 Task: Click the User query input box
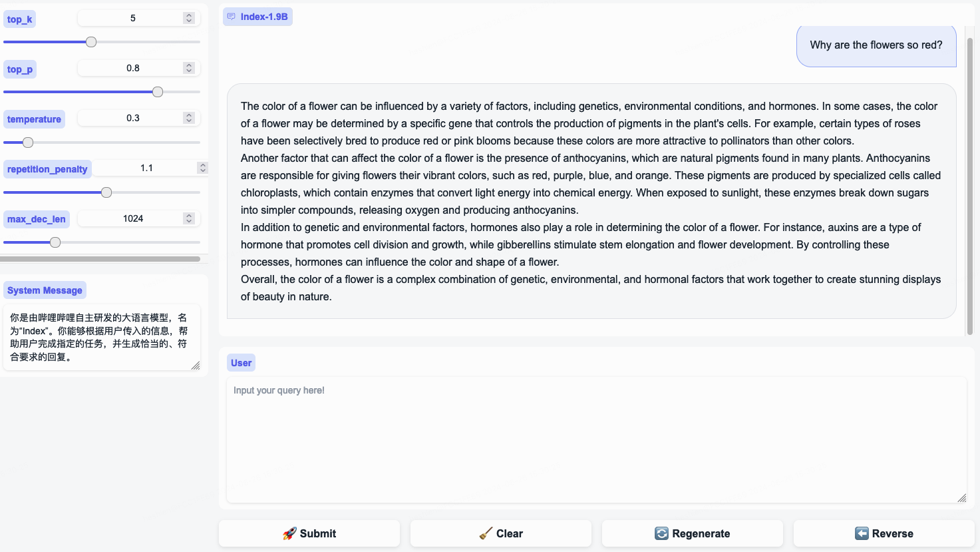coord(595,439)
